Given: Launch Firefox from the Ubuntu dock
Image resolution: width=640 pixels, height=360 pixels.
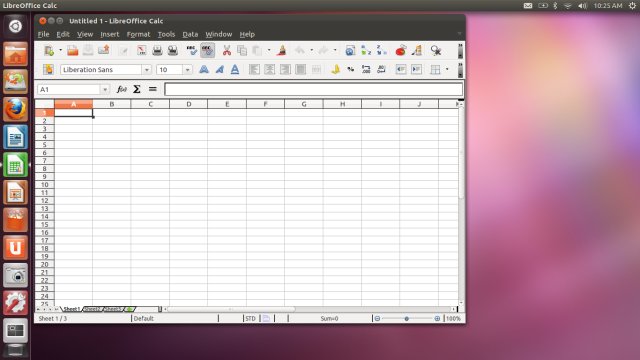Looking at the screenshot, I should 16,109.
